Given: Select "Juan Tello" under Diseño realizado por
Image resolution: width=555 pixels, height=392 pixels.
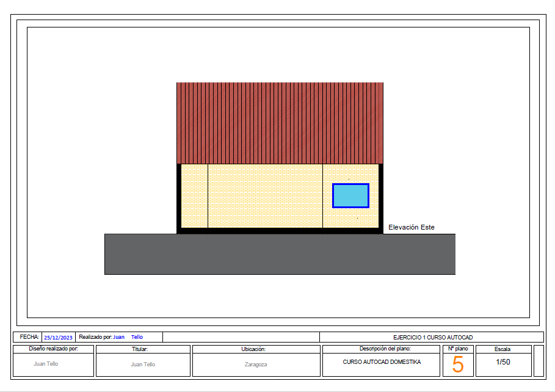Looking at the screenshot, I should 46,364.
